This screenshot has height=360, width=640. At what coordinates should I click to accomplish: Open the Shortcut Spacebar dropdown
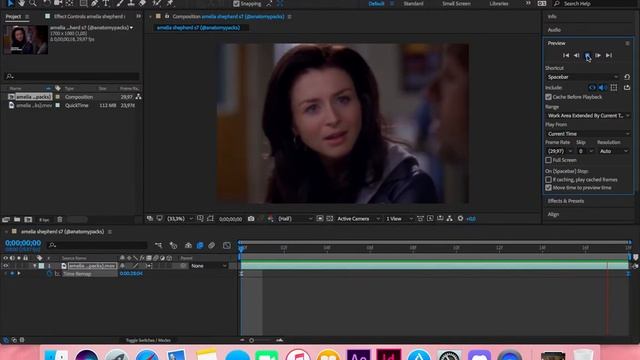[582, 77]
